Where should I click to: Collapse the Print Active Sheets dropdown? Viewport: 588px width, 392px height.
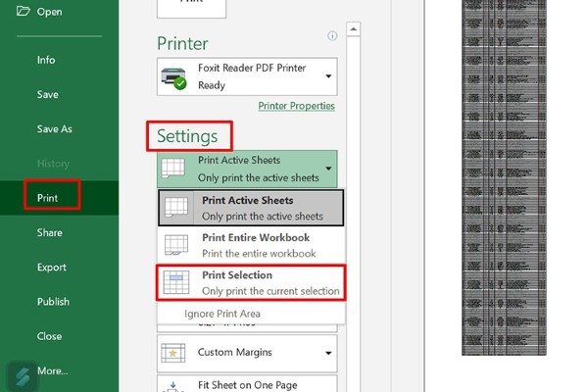click(328, 168)
